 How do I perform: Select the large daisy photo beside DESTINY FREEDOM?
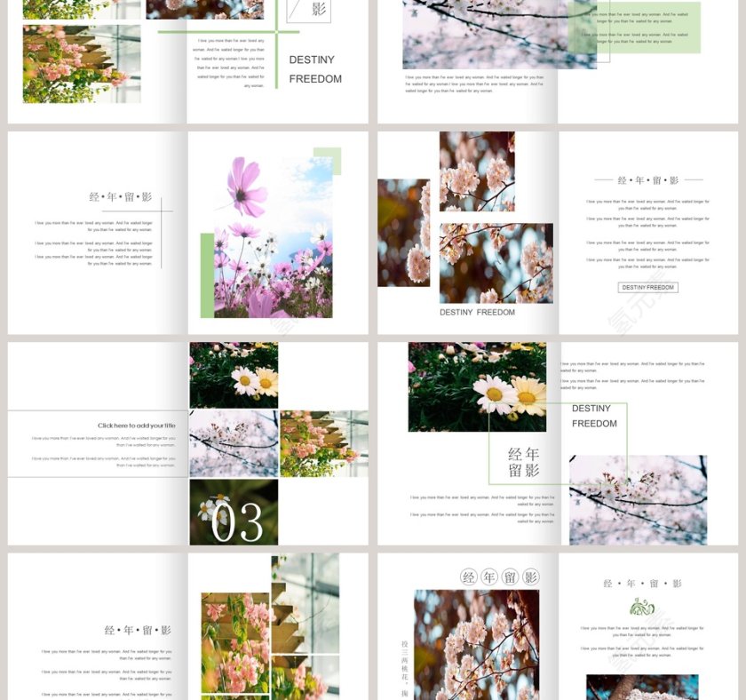pyautogui.click(x=477, y=386)
